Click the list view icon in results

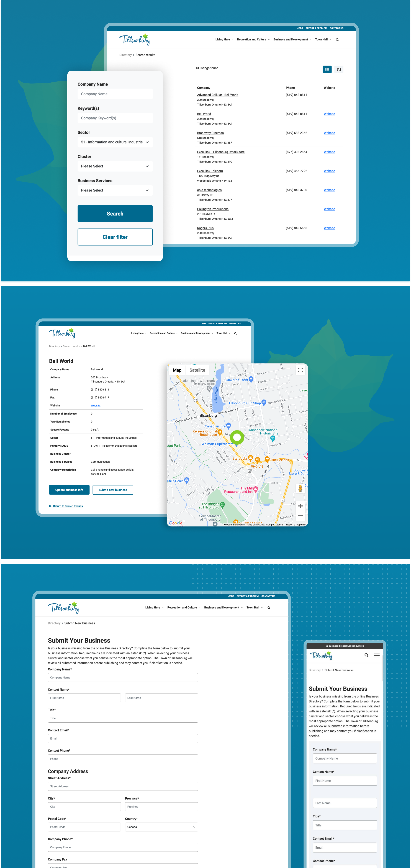327,69
